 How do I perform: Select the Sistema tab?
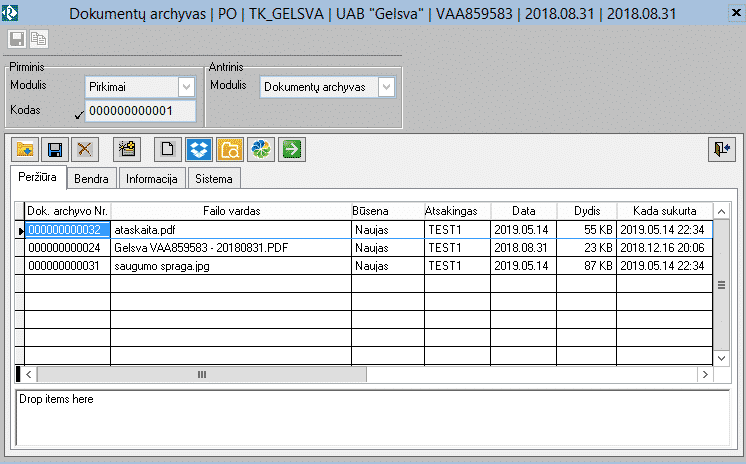coord(214,179)
